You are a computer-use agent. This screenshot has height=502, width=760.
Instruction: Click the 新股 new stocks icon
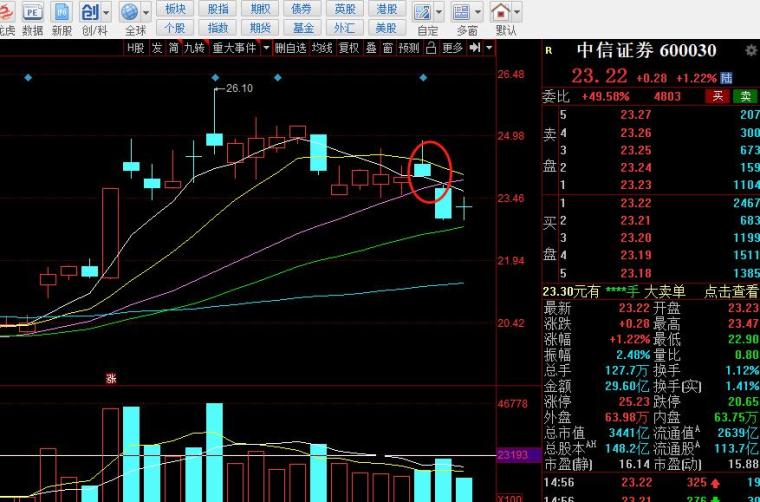[62, 13]
